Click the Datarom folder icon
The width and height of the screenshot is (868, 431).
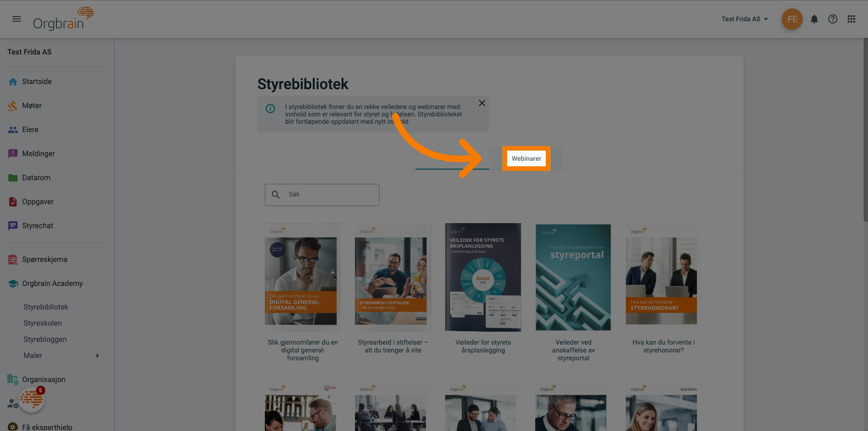tap(13, 178)
